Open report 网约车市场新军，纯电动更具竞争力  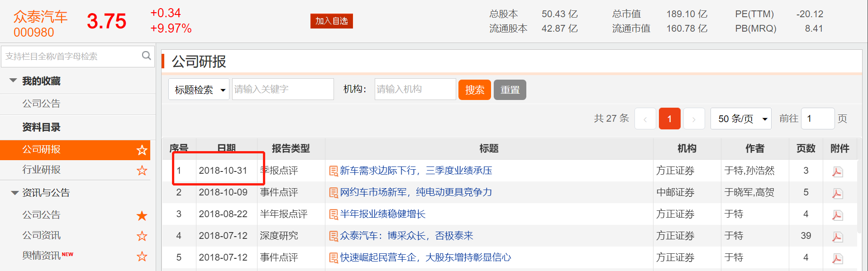point(416,192)
